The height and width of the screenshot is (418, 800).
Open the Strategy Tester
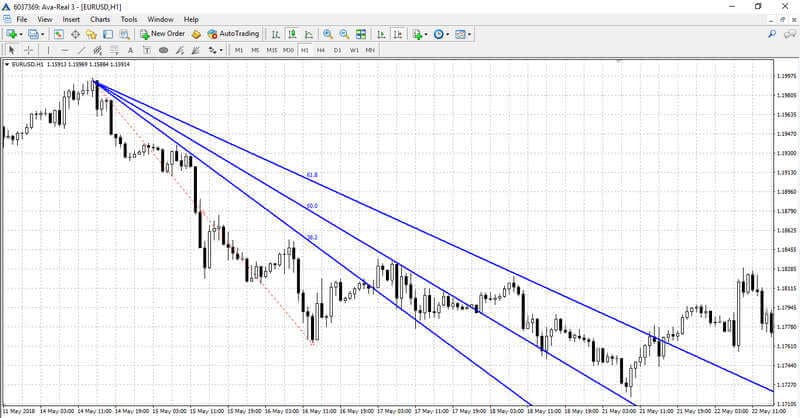click(x=124, y=34)
